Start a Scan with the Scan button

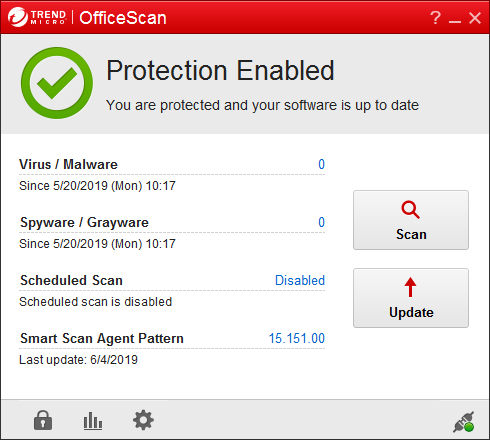(x=411, y=220)
